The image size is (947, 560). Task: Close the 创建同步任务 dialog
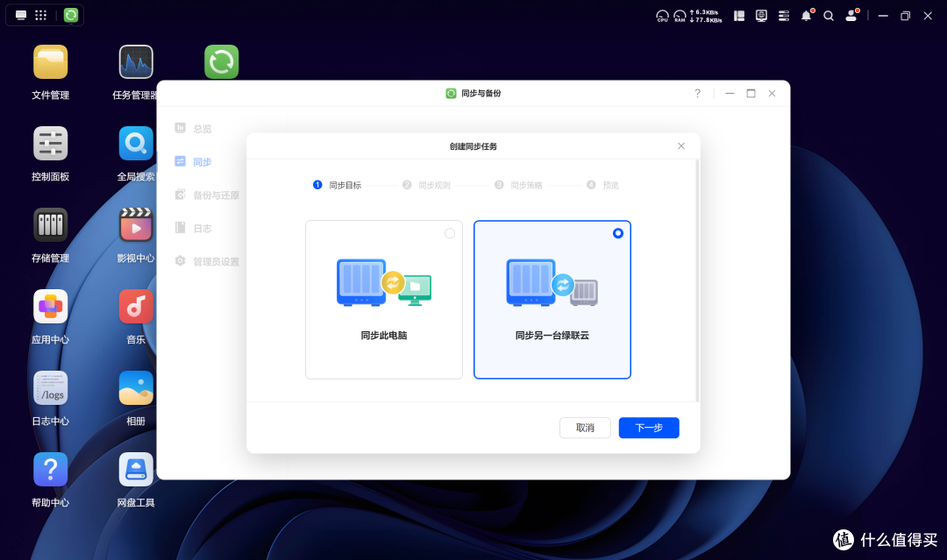681,146
